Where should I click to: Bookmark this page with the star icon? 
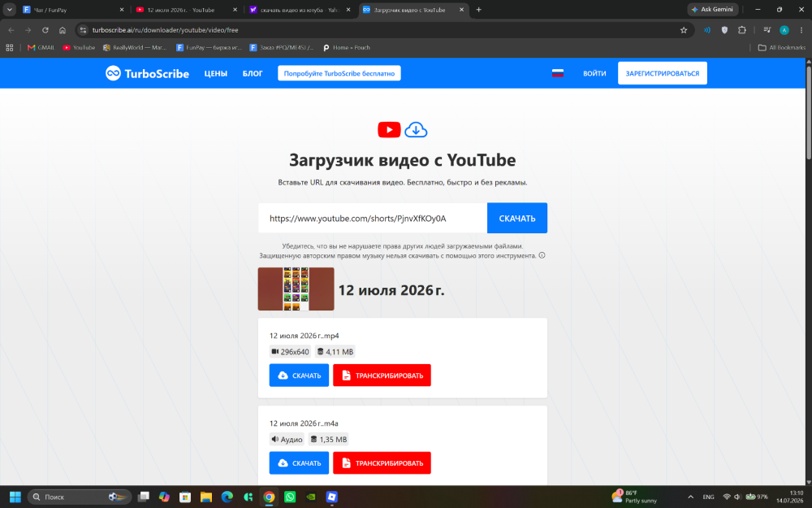click(684, 30)
